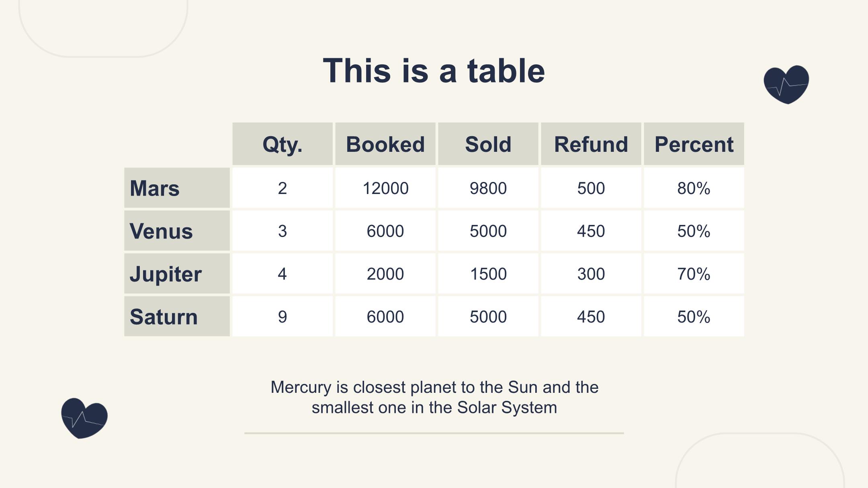Click the 1500 sold cell for Jupiter
This screenshot has width=868, height=488.
488,274
